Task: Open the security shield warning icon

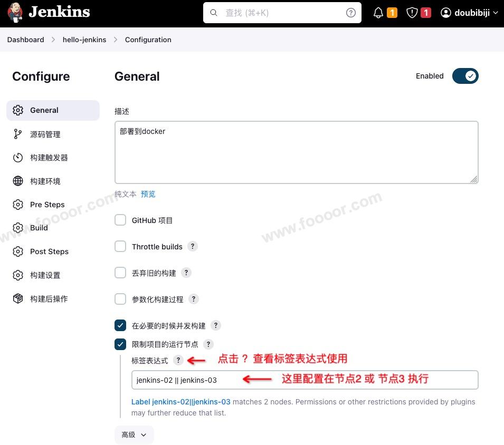Action: click(x=412, y=13)
